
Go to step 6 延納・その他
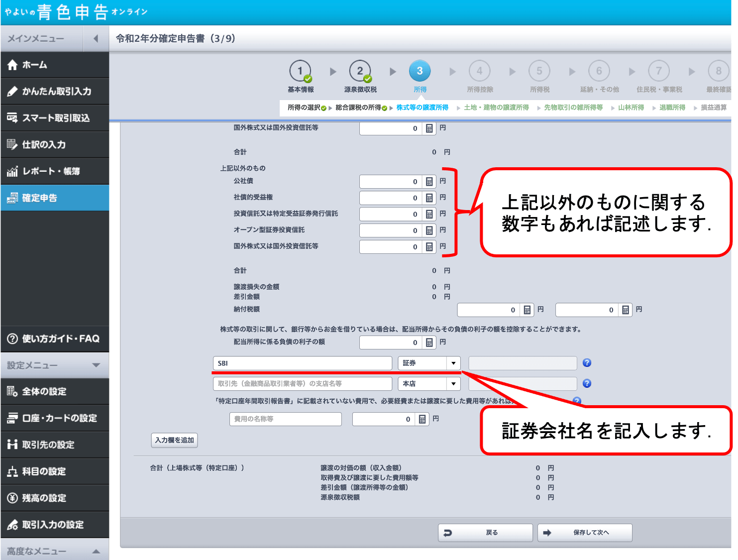pos(599,77)
